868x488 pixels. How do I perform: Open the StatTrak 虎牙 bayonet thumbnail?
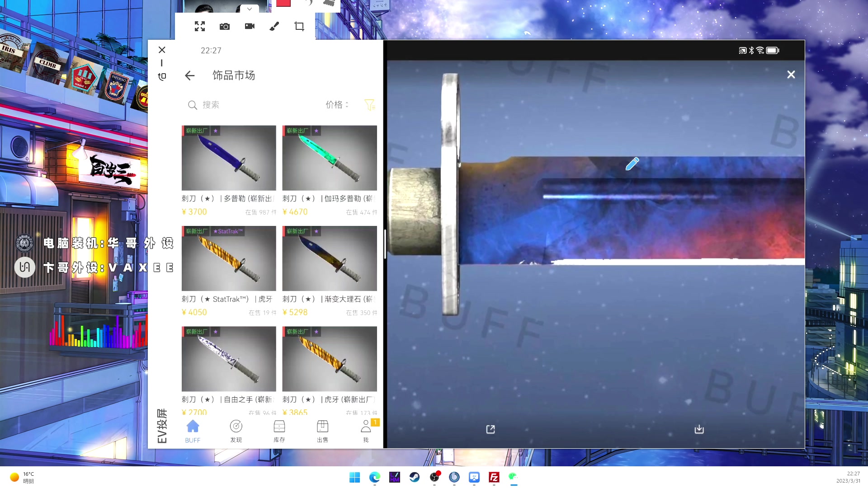229,258
